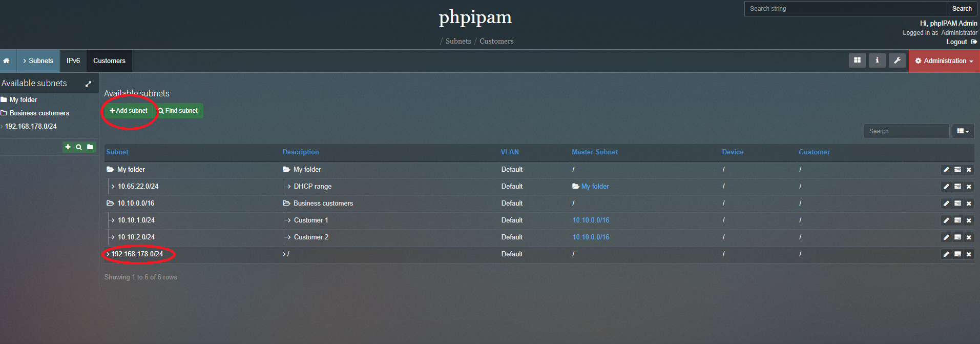Open permissions icon for 192.168.178.0/24 row
The height and width of the screenshot is (344, 980).
click(x=957, y=254)
